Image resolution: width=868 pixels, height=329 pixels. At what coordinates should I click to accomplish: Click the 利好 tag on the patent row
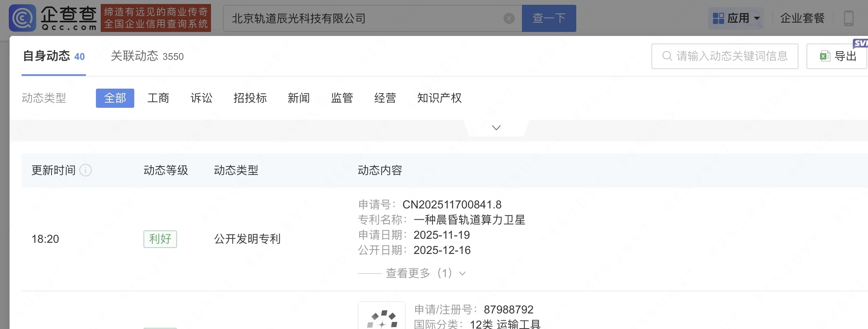tap(160, 239)
